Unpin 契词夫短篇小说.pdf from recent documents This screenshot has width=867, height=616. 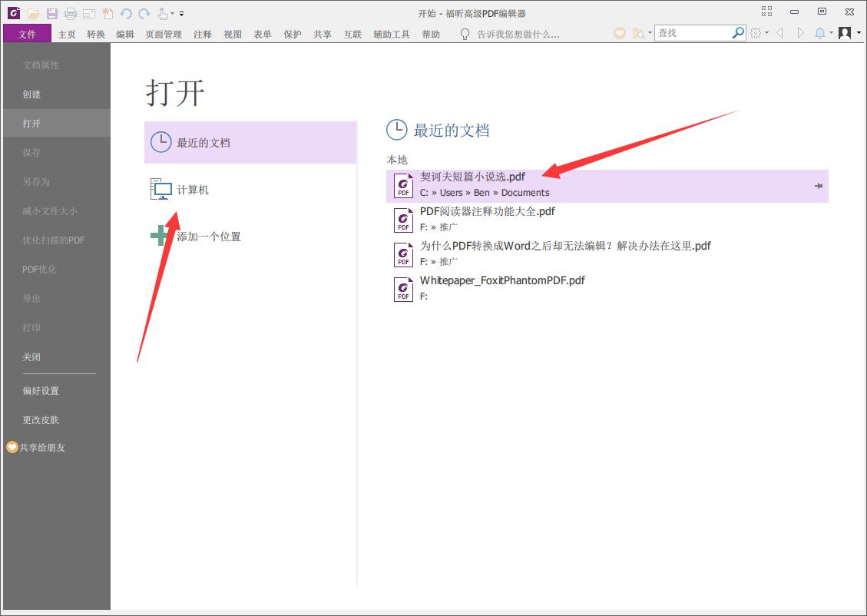(819, 186)
